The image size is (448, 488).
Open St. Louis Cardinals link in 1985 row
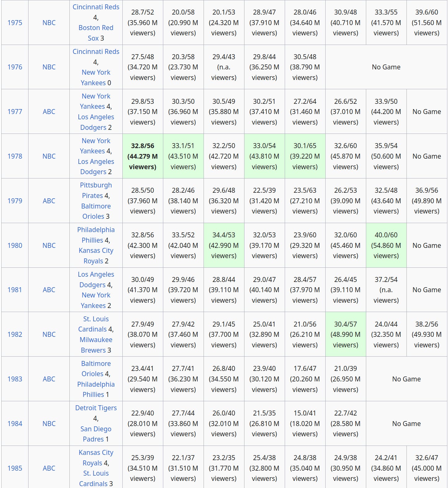coord(96,478)
